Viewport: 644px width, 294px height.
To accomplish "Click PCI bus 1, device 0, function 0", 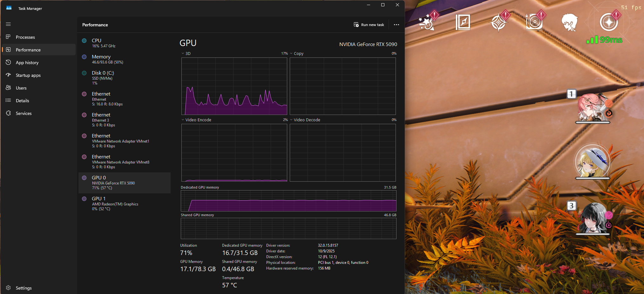I will point(343,263).
